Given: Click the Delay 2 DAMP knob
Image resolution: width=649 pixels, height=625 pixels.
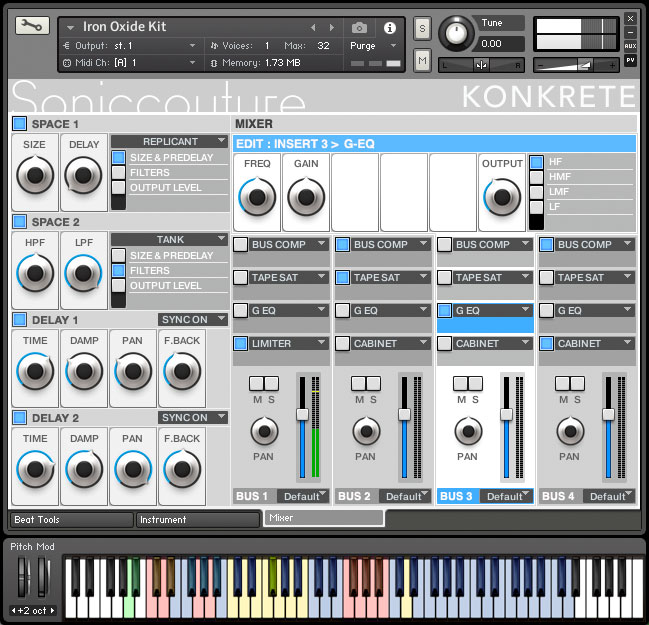Looking at the screenshot, I should click(84, 469).
